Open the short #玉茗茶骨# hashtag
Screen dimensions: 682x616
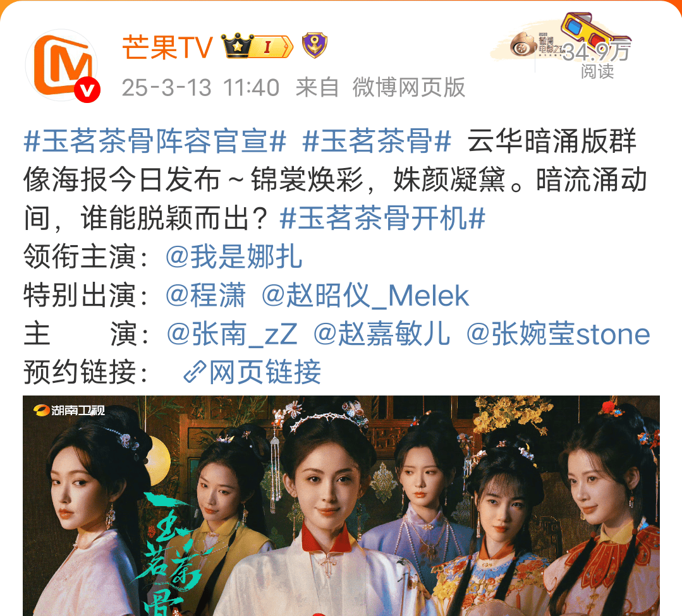(x=377, y=142)
